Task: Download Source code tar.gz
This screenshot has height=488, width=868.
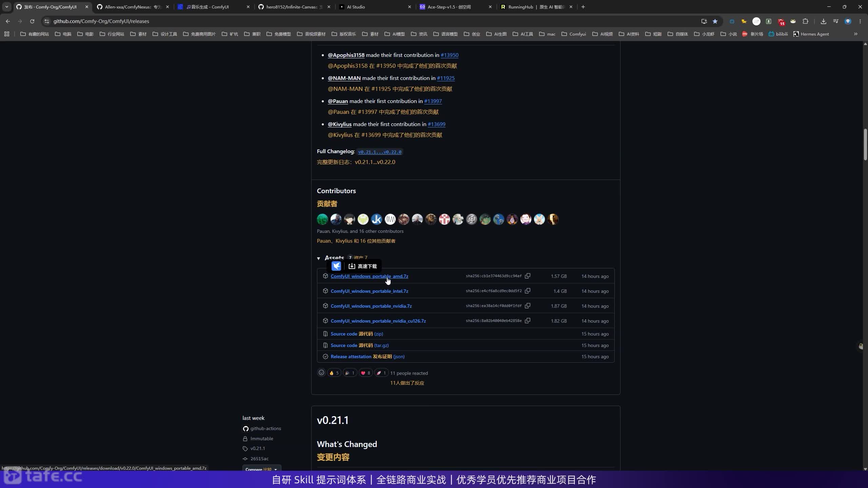Action: point(360,345)
